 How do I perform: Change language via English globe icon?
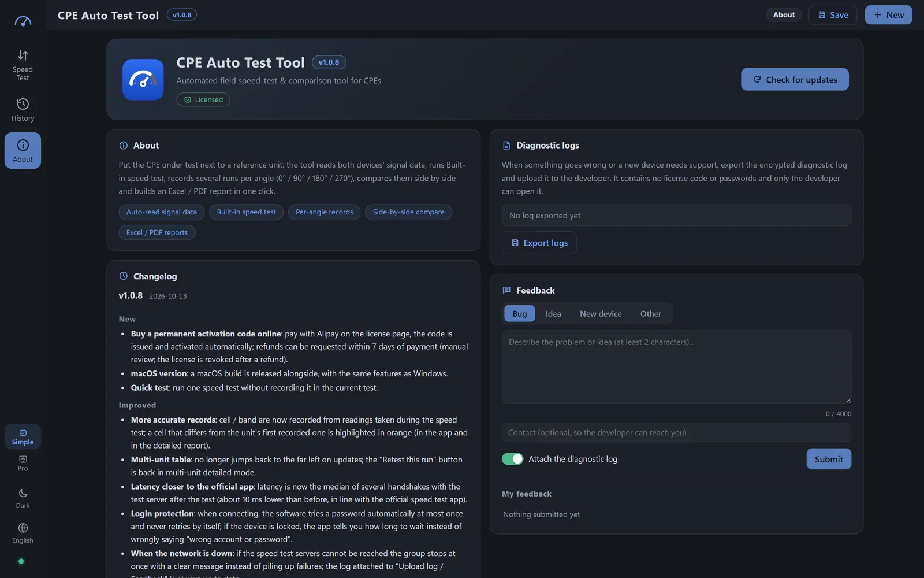click(23, 528)
